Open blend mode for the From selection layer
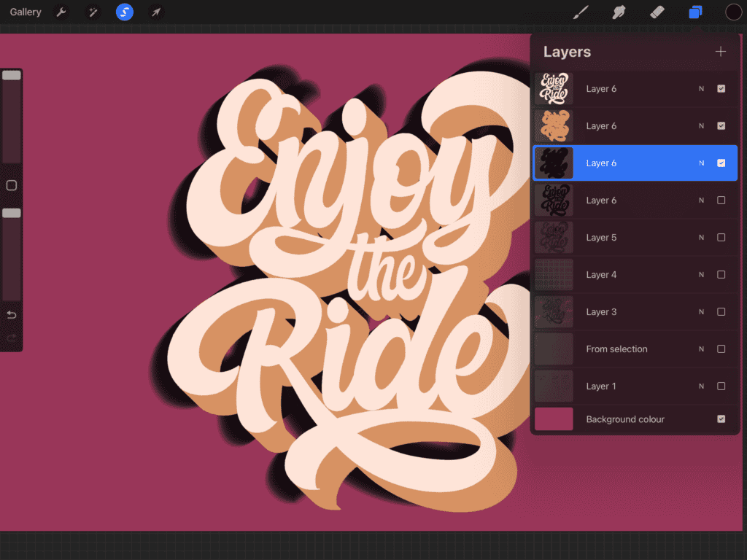The image size is (747, 560). [701, 349]
